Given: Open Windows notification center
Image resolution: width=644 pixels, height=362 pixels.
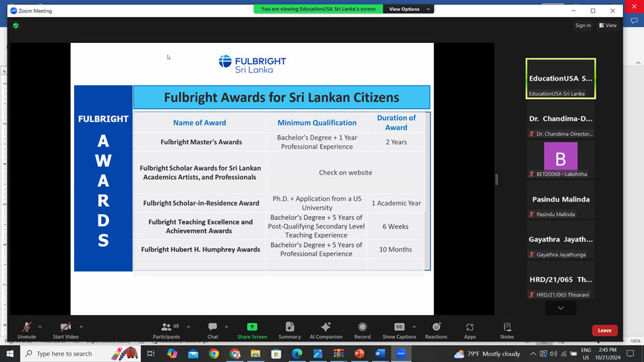Looking at the screenshot, I should (630, 353).
